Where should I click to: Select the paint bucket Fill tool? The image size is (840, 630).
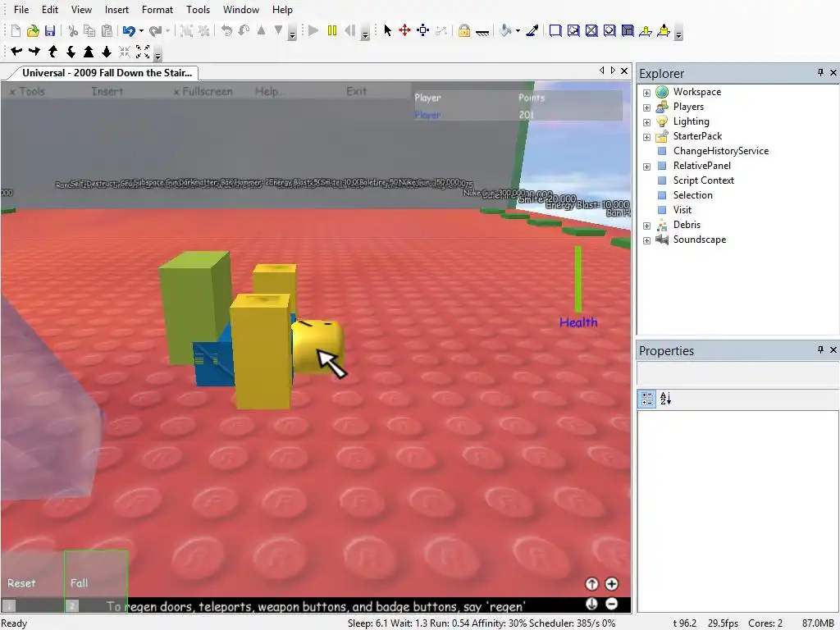(x=505, y=30)
